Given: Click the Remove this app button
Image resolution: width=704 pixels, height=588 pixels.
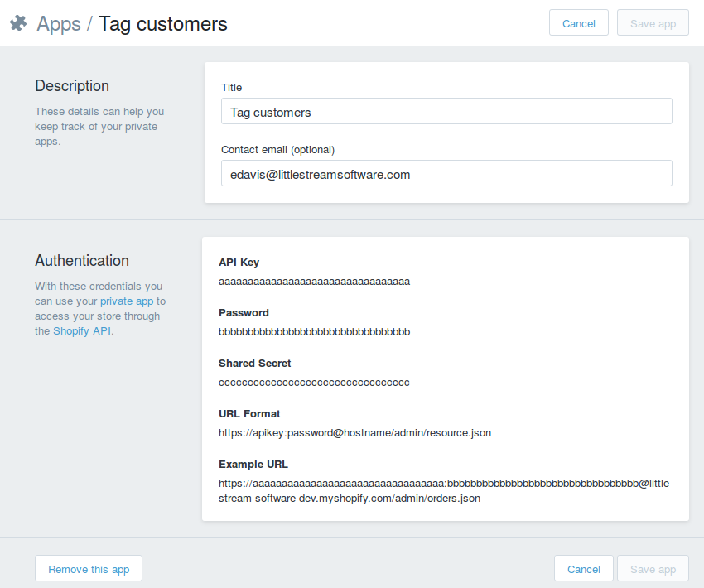Looking at the screenshot, I should (x=89, y=569).
